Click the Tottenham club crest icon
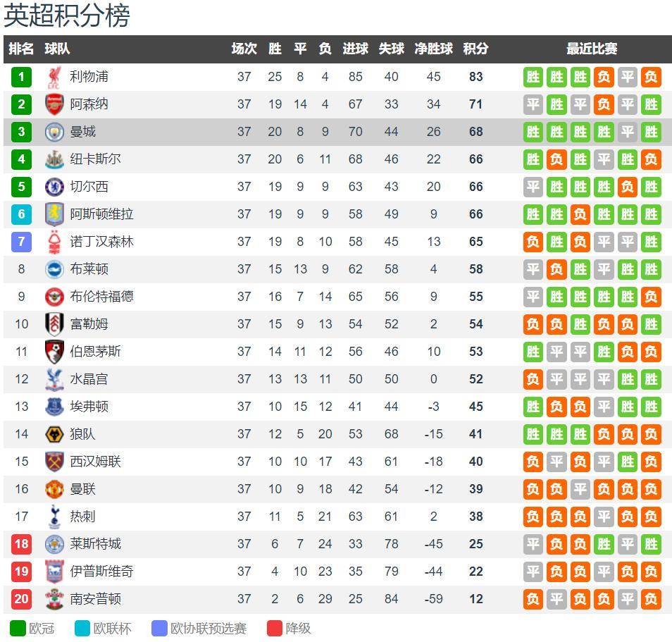The height and width of the screenshot is (642, 672). [54, 517]
